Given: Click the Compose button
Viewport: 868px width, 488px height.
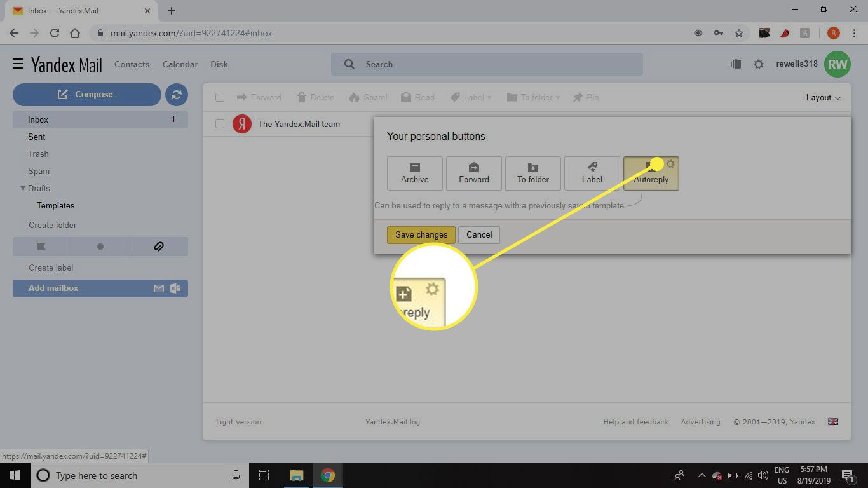Looking at the screenshot, I should point(87,95).
